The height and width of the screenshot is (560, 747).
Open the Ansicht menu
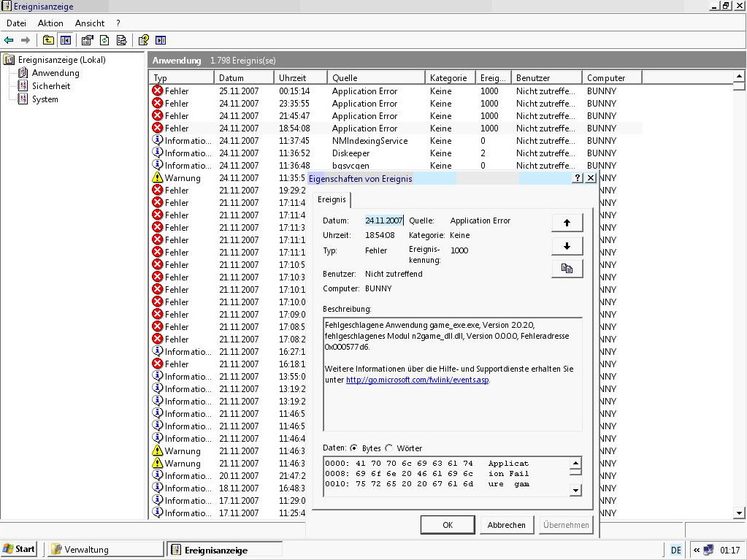point(90,23)
